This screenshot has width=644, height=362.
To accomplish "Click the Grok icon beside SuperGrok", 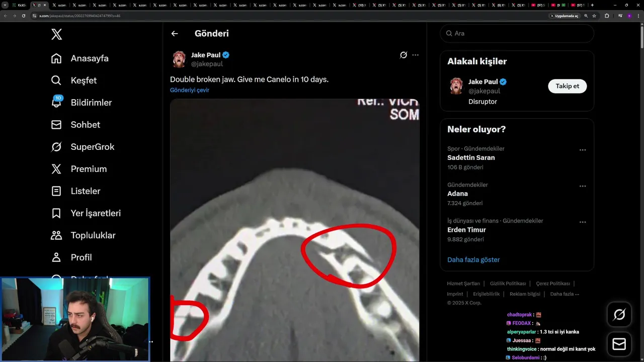I will 56,147.
